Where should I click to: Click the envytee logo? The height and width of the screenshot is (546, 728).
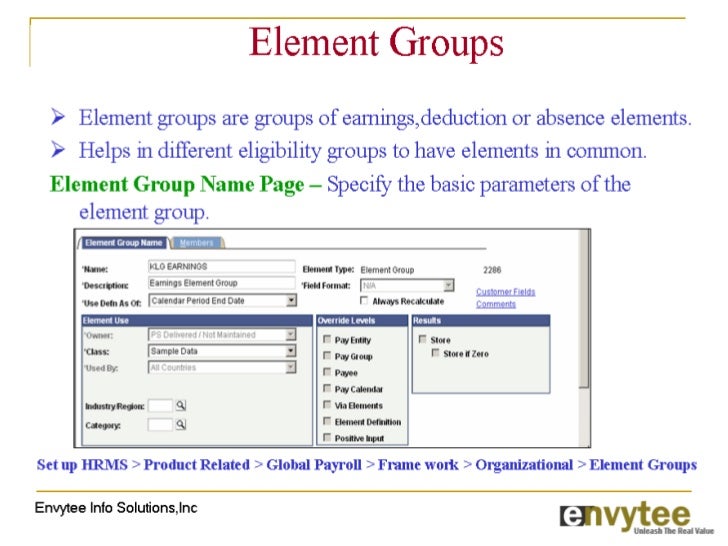[x=636, y=517]
